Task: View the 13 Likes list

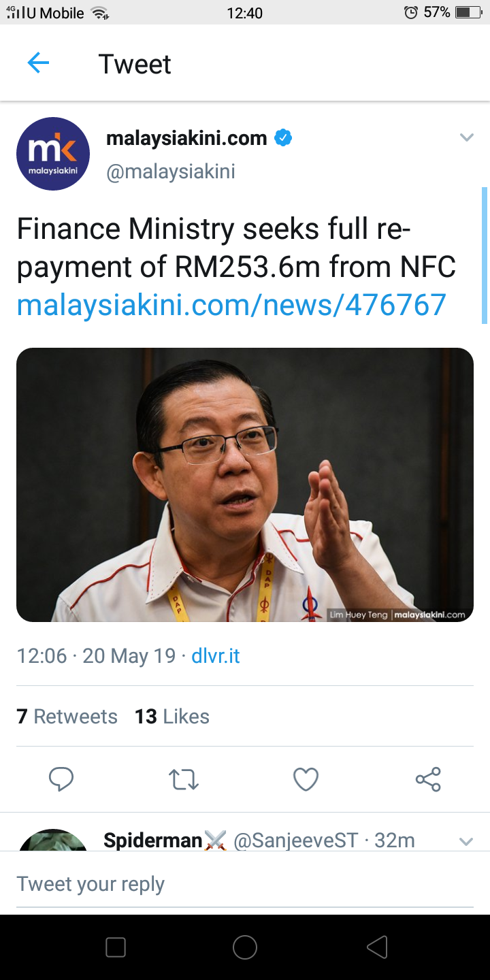Action: (x=172, y=717)
